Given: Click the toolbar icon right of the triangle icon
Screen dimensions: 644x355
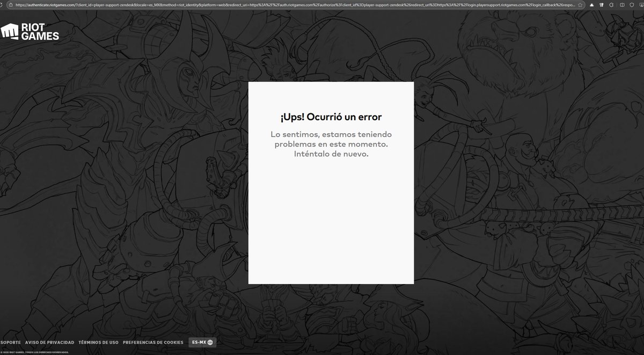Looking at the screenshot, I should (601, 5).
